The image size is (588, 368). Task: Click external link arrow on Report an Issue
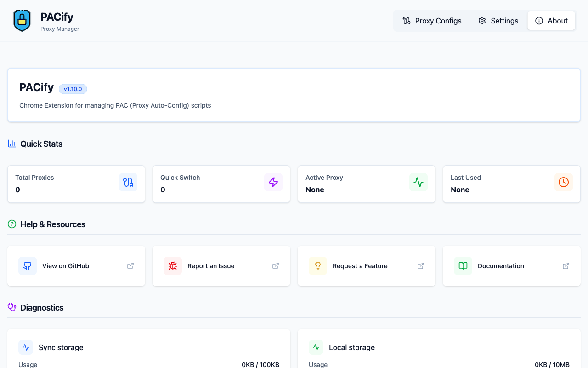coord(276,266)
